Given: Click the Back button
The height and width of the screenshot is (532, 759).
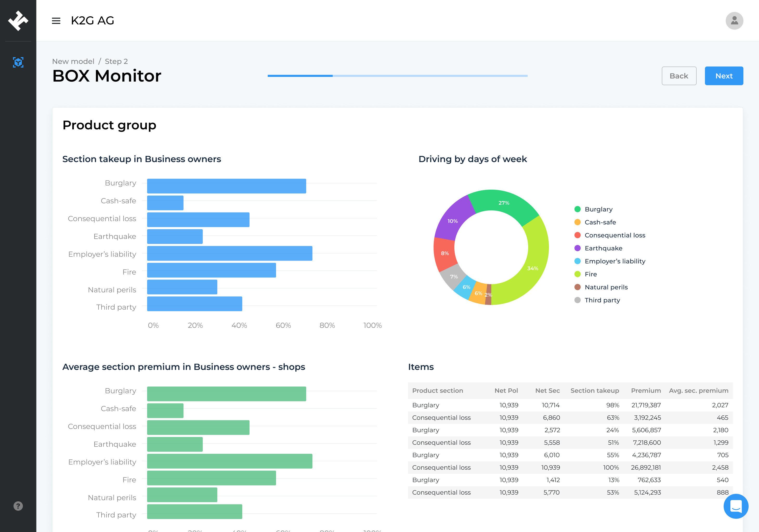Looking at the screenshot, I should [679, 76].
